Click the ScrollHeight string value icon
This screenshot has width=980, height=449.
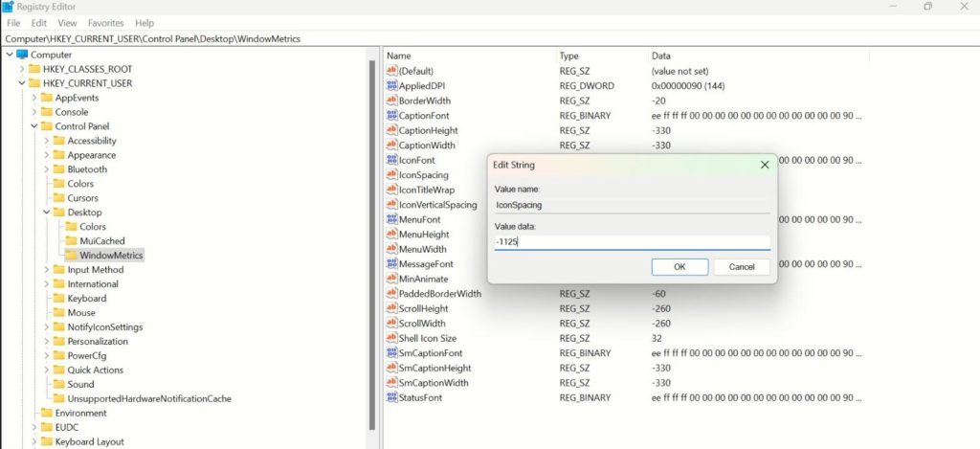click(391, 308)
